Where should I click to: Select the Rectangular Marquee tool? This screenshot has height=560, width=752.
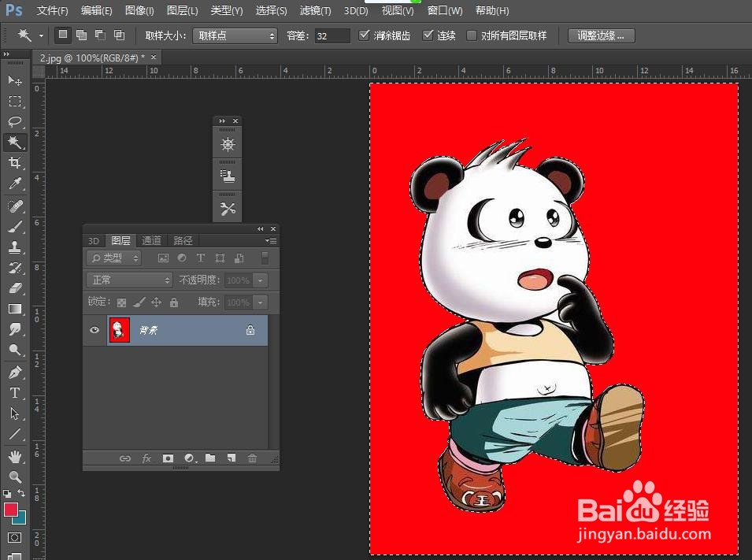click(15, 102)
